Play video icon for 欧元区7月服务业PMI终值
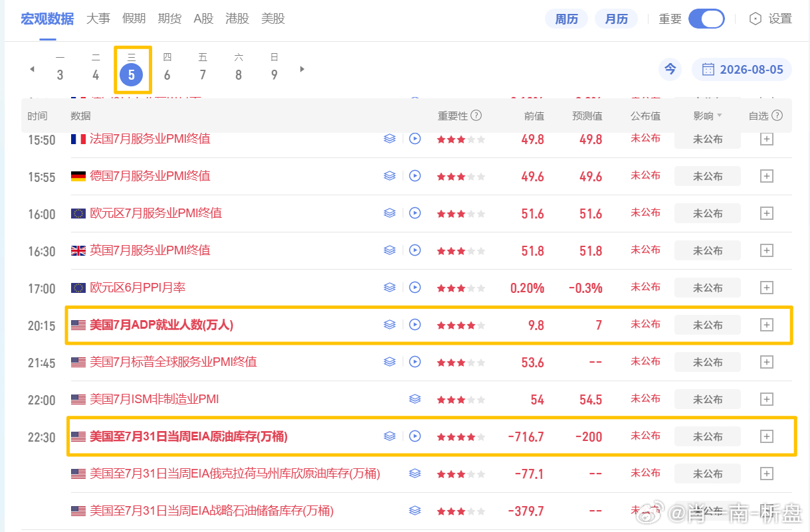The width and height of the screenshot is (810, 532). [415, 213]
